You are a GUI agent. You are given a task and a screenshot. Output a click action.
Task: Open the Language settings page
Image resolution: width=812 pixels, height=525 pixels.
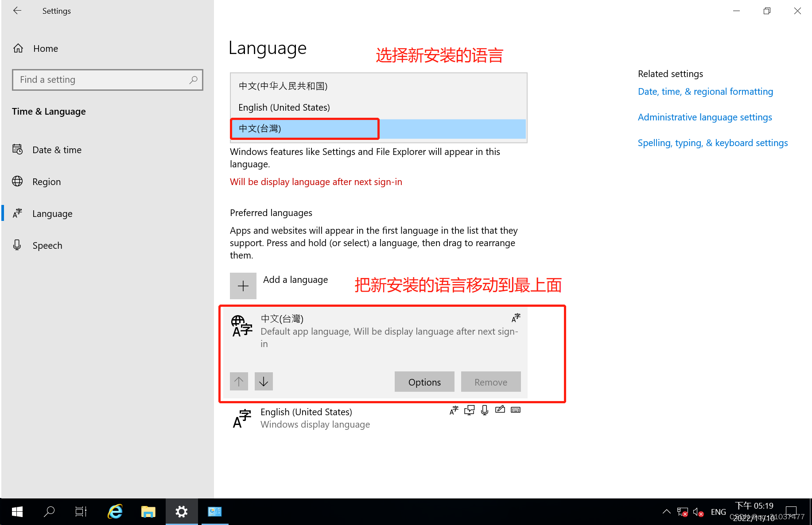pos(52,213)
